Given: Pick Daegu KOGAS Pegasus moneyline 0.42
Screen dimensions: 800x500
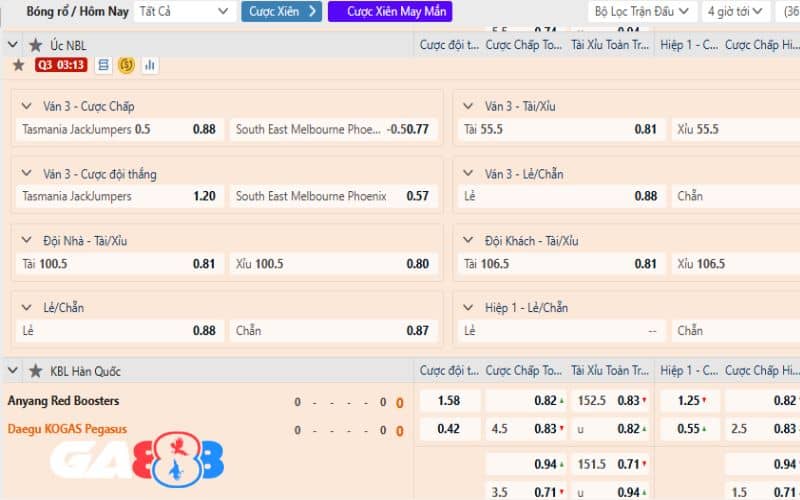Looking at the screenshot, I should coord(449,429).
